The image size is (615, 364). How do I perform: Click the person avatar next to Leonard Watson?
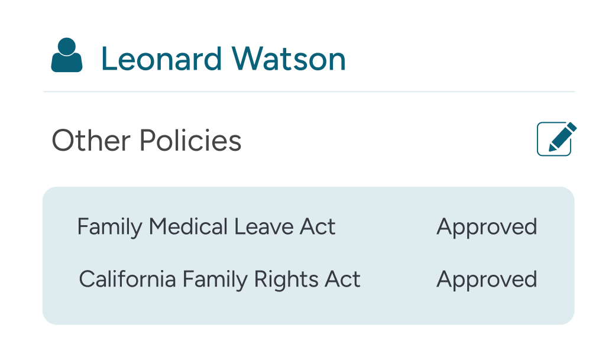(67, 55)
